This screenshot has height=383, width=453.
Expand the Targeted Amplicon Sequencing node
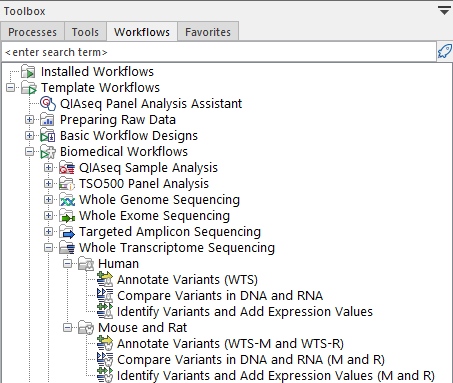(48, 232)
